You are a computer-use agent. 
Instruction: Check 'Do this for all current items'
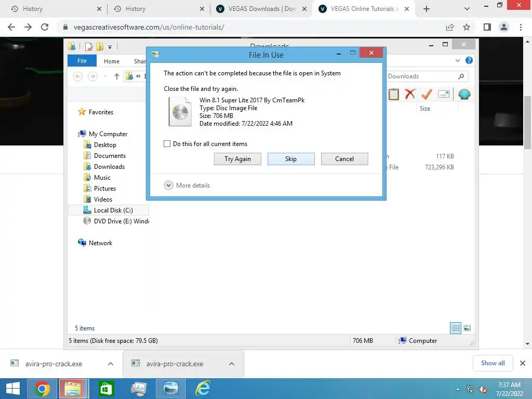click(x=167, y=143)
